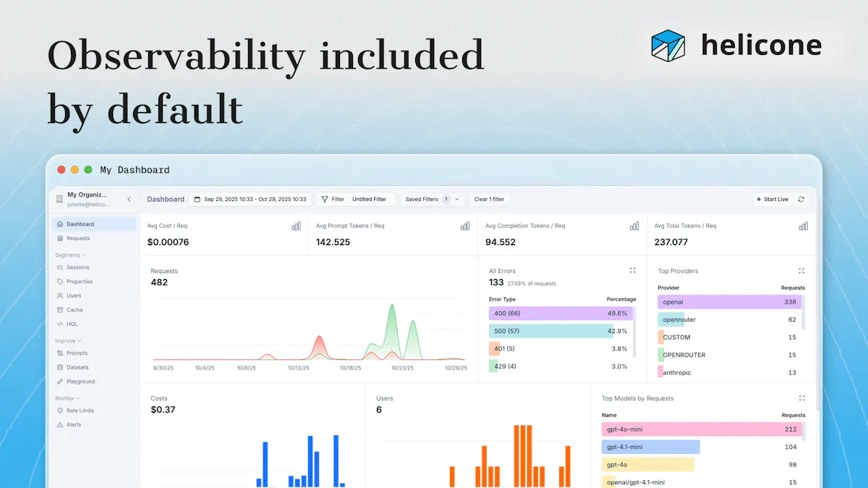Select the gpt-4.1-mini model row
The image size is (868, 488).
tap(701, 447)
